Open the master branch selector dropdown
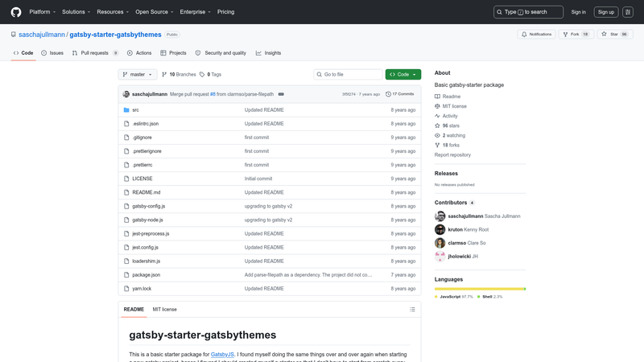Image resolution: width=644 pixels, height=362 pixels. (x=138, y=74)
